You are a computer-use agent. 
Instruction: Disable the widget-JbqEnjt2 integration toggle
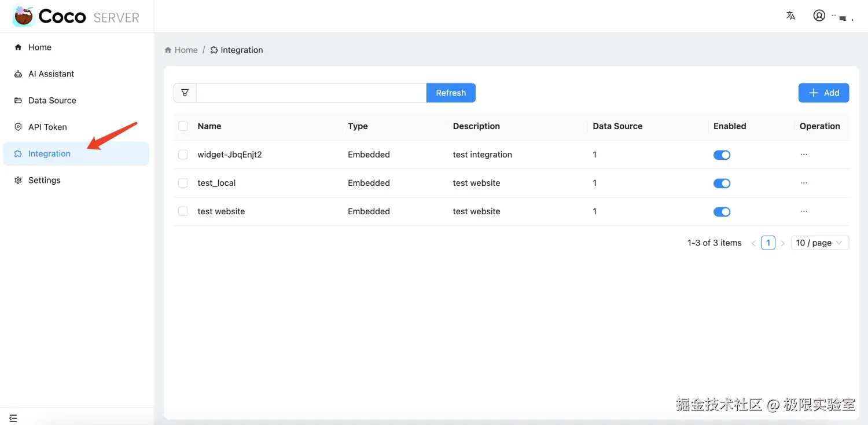722,155
